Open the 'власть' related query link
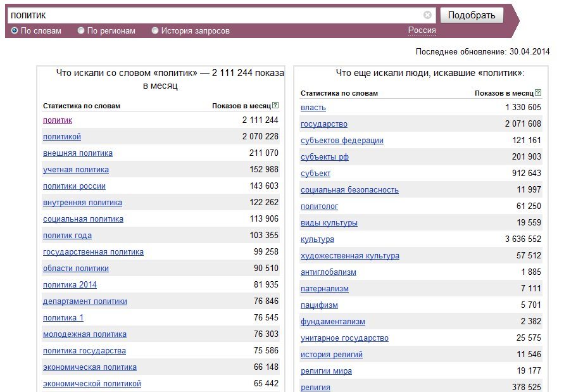The width and height of the screenshot is (564, 392). coord(313,108)
